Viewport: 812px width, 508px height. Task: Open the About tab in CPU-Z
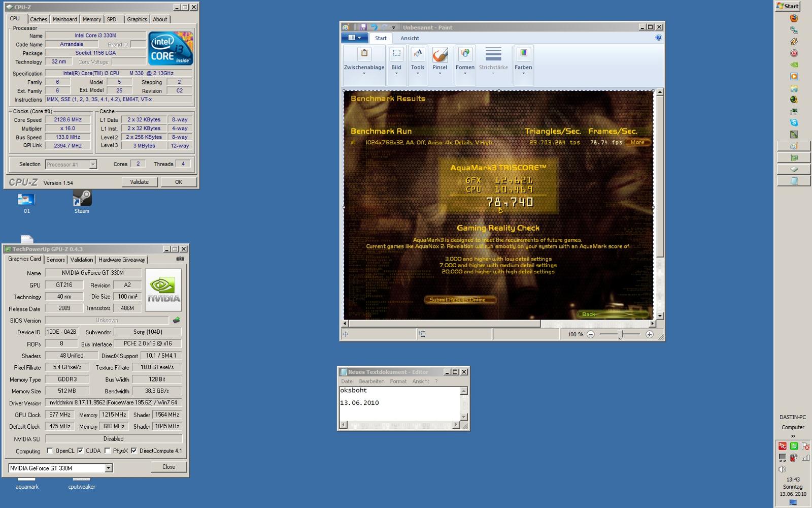point(160,19)
